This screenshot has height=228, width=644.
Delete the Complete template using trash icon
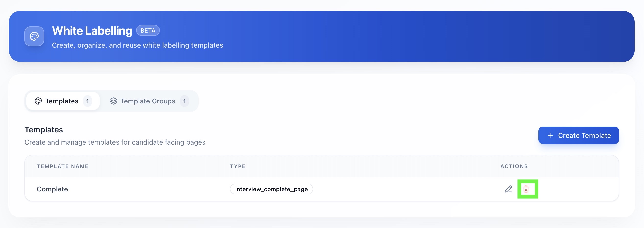coord(526,189)
